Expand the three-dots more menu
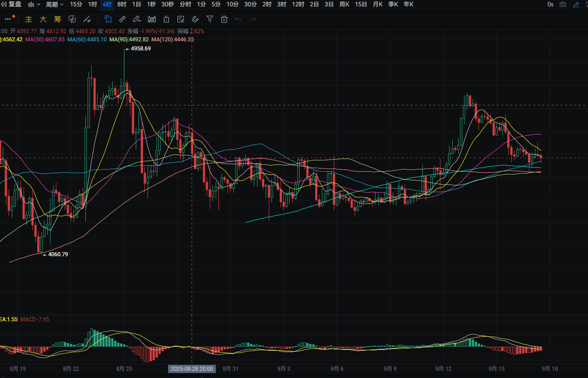Viewport: 588px width, 378px height. click(x=7, y=19)
